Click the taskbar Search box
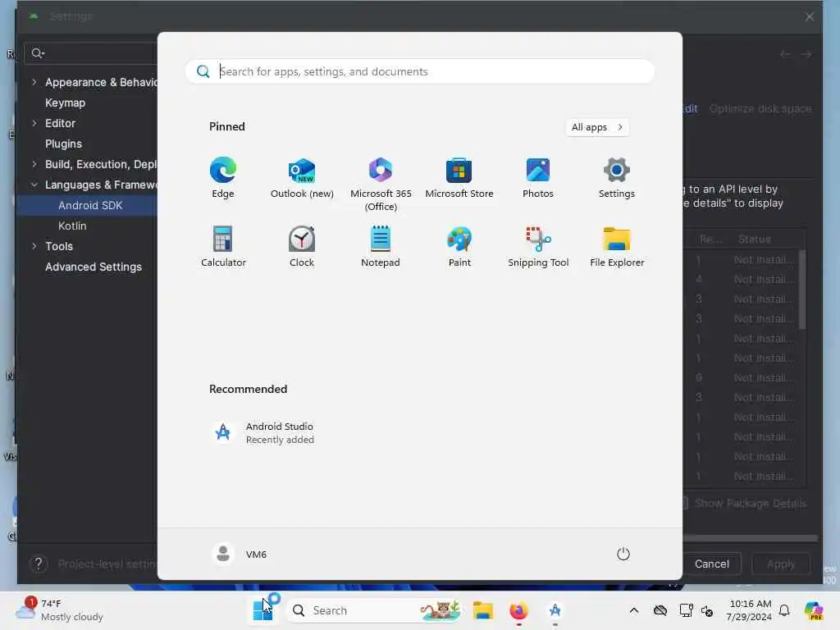 point(375,610)
